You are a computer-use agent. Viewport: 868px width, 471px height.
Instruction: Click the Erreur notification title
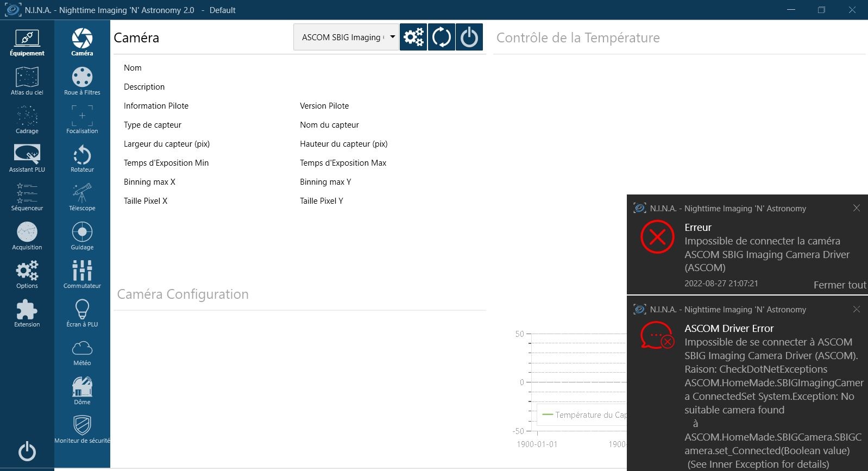tap(698, 227)
